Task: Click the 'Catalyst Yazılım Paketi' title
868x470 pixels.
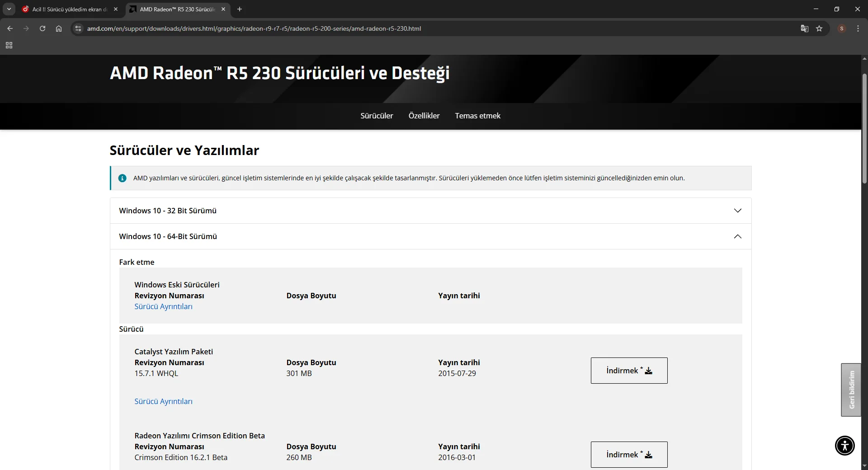Action: coord(174,352)
